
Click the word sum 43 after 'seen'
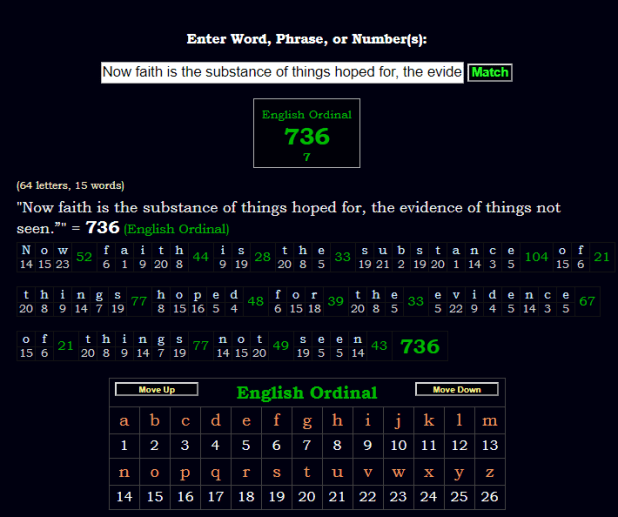379,346
